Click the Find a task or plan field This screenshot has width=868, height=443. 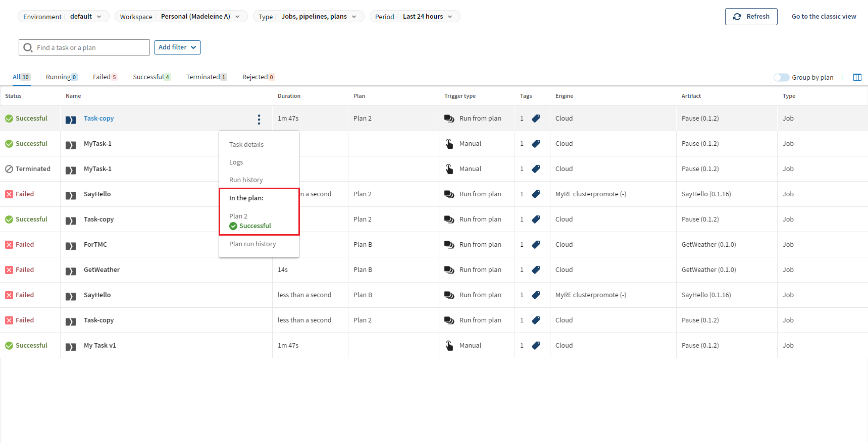[91, 48]
